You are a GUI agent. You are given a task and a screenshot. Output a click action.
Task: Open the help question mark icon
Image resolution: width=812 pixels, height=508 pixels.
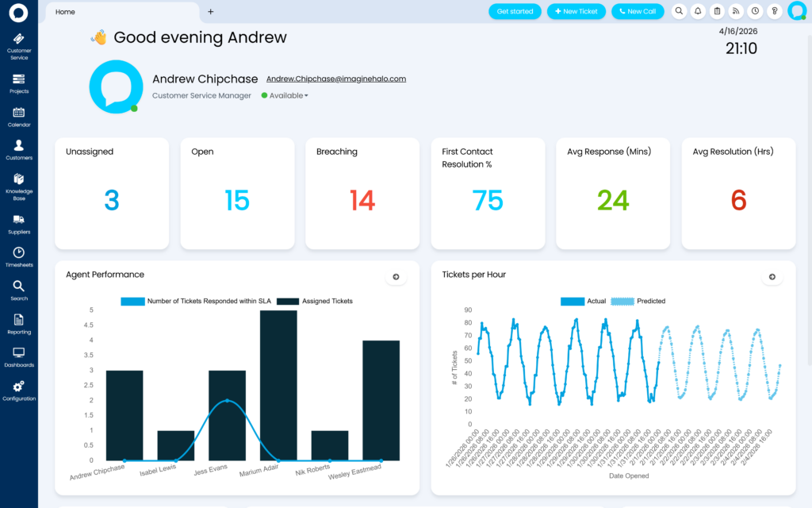(x=775, y=11)
